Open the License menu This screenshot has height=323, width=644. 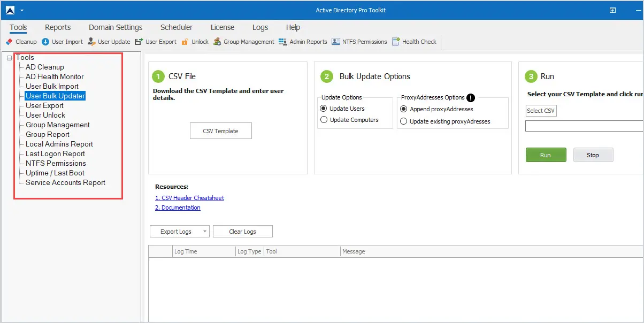point(223,27)
